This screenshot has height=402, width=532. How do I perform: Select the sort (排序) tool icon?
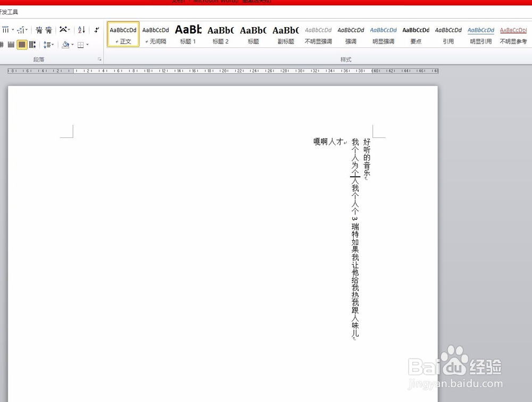coord(81,30)
